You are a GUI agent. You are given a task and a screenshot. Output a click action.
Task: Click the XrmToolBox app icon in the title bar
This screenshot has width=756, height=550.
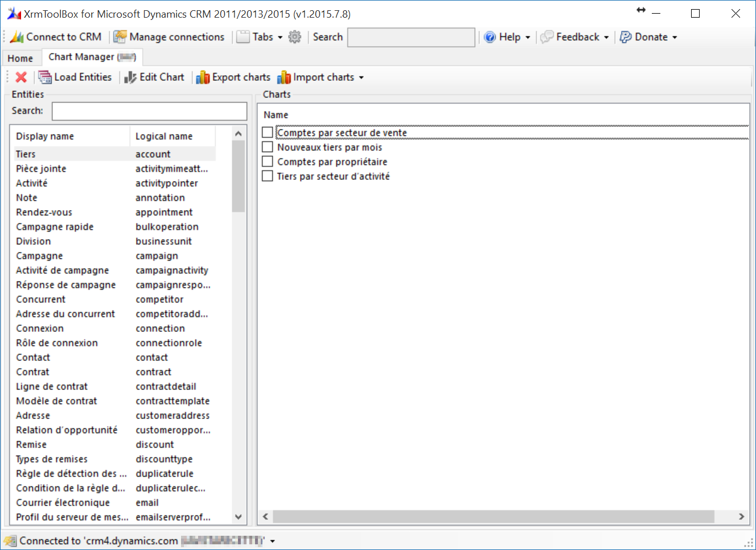[x=14, y=14]
